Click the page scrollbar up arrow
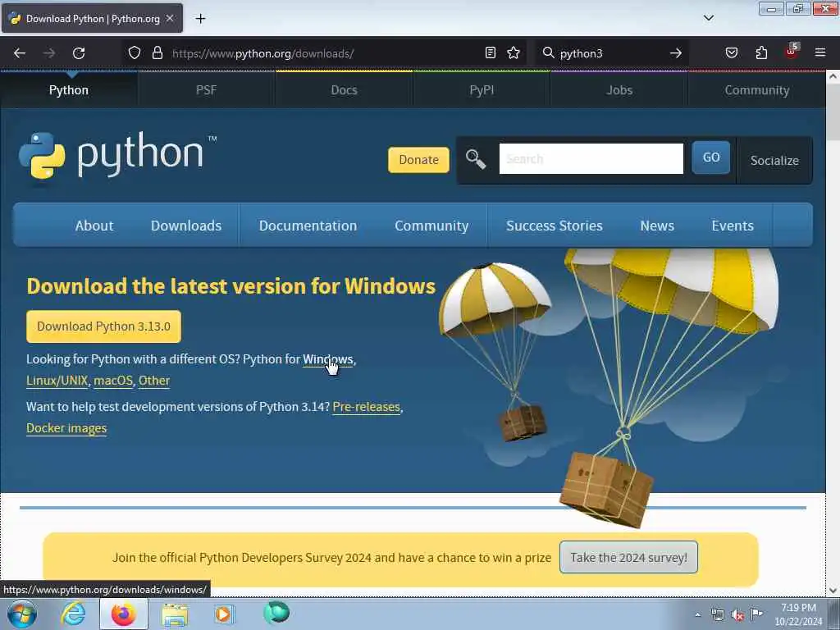 click(833, 76)
